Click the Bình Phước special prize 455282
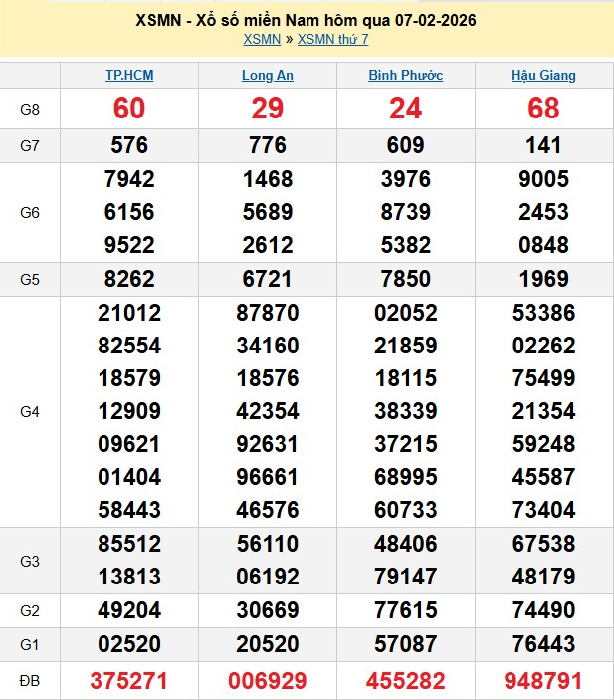 (x=405, y=681)
